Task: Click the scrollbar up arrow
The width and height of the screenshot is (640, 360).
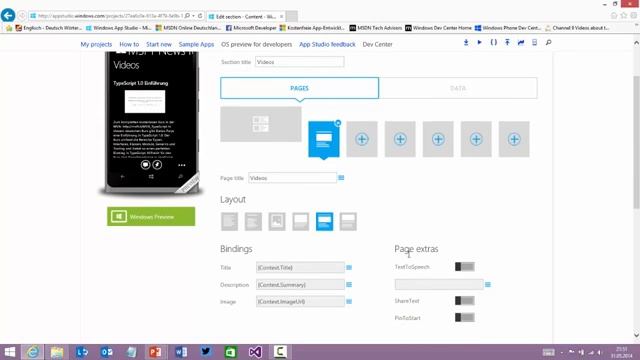Action: tap(636, 42)
